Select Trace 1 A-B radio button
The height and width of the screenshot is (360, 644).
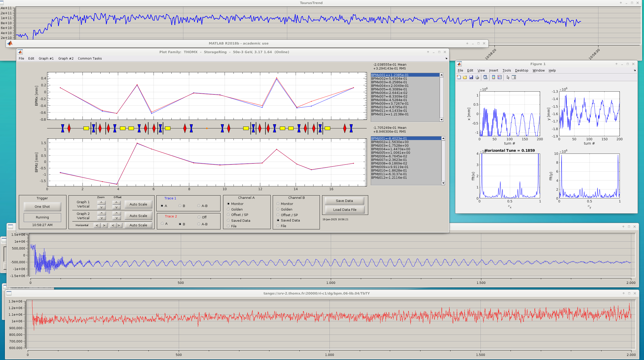pyautogui.click(x=199, y=206)
